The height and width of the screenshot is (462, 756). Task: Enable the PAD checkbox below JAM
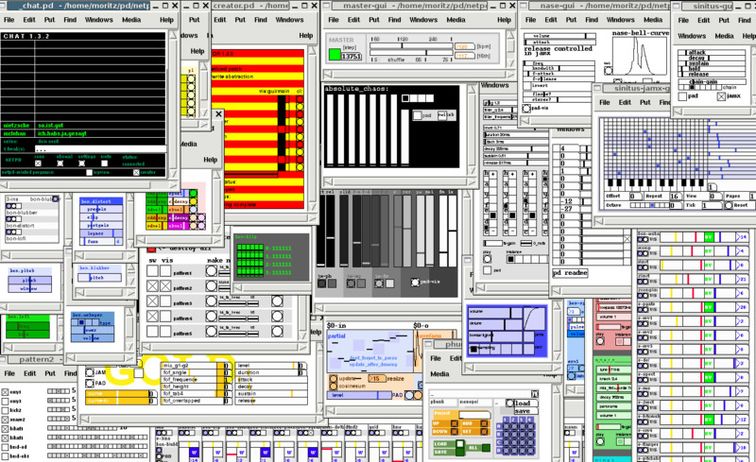90,383
